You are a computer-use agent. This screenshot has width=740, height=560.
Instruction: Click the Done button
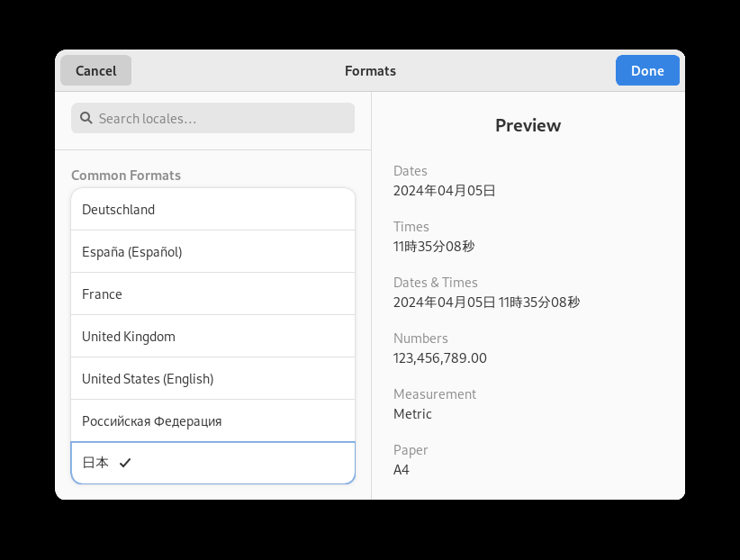click(x=647, y=70)
